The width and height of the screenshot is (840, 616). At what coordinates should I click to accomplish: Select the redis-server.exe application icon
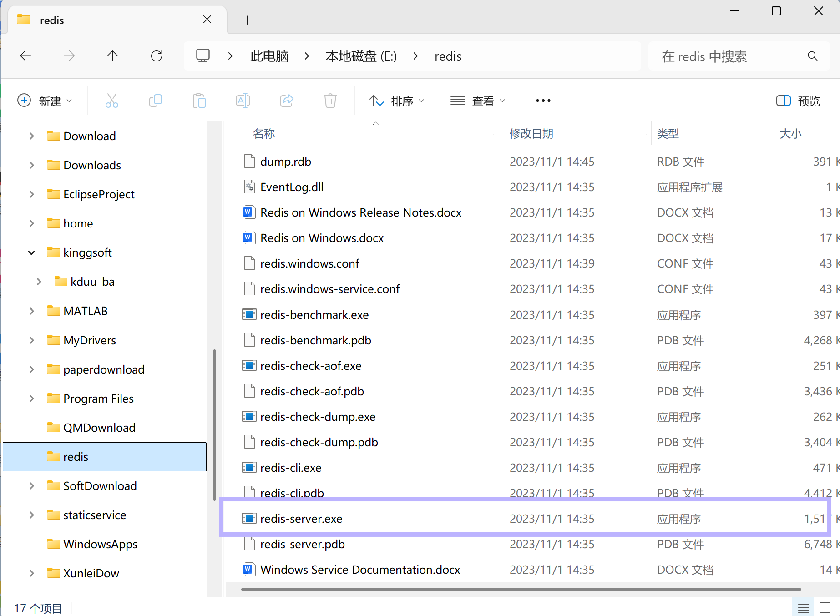[249, 518]
